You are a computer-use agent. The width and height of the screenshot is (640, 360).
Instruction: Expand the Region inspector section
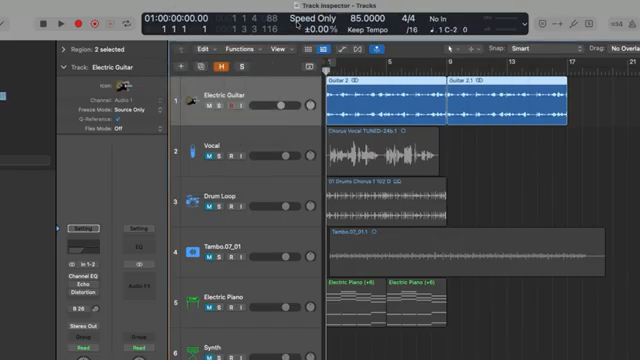pos(63,49)
